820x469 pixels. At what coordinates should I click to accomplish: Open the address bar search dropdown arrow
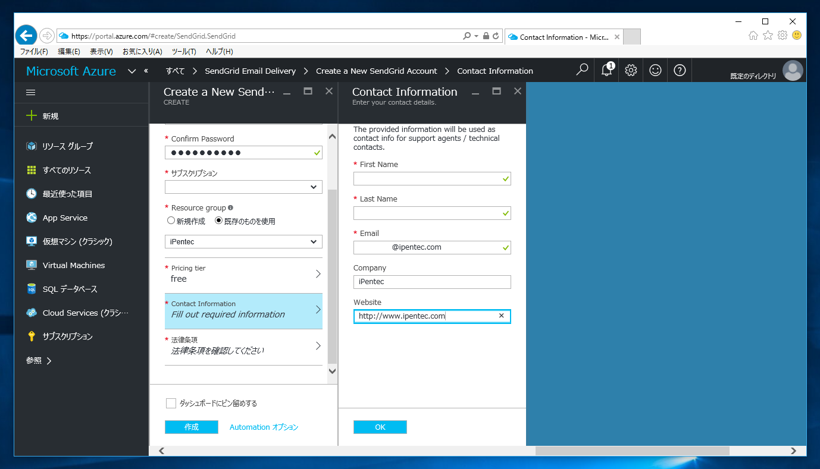[x=476, y=36]
